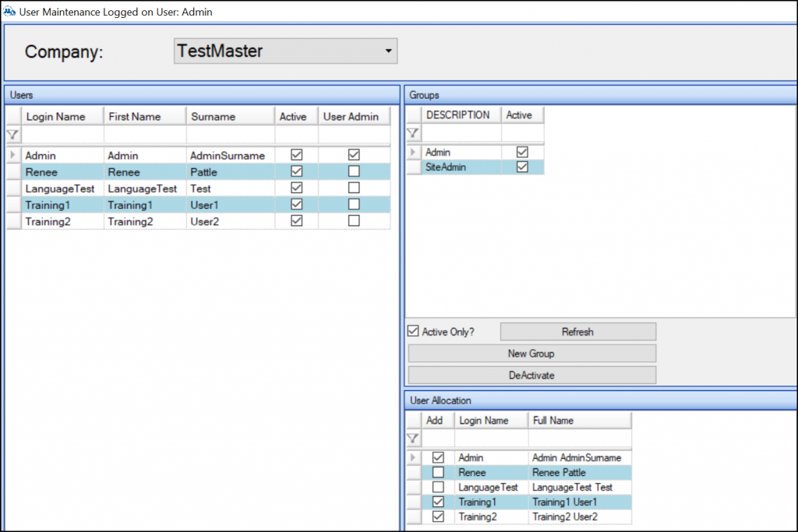Screen dimensions: 798x532
Task: Toggle Add checkbox for Admin in User Allocation
Action: pos(438,457)
